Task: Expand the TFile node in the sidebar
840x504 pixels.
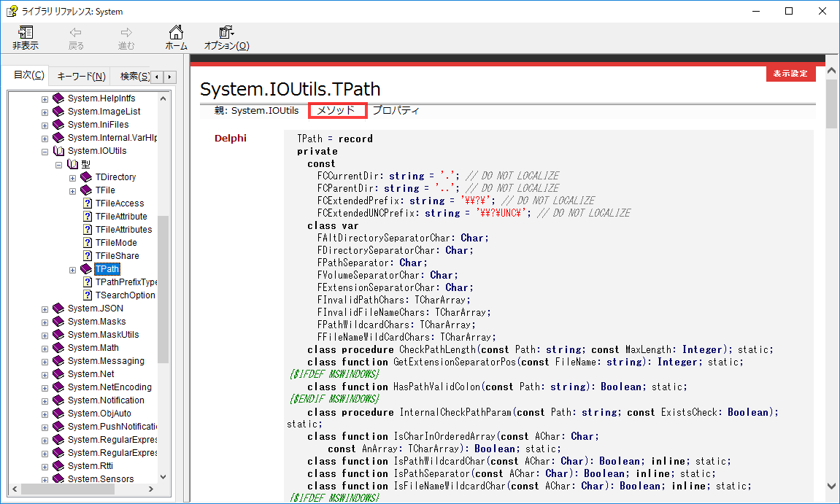Action: [72, 190]
